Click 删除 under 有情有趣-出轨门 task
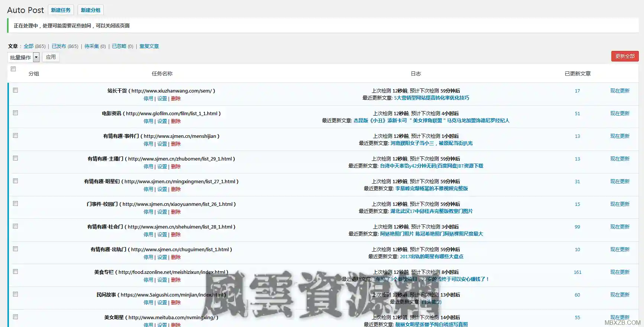Image resolution: width=644 pixels, height=327 pixels. pos(176,257)
